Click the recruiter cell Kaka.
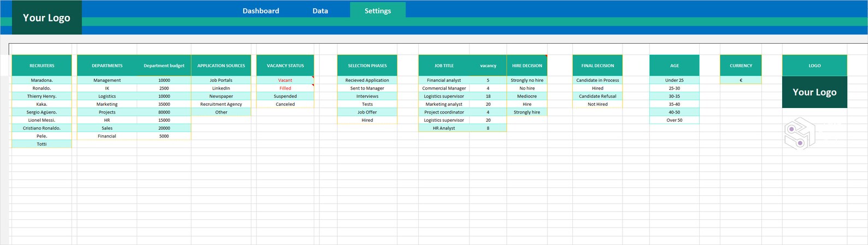The width and height of the screenshot is (868, 245). 42,104
